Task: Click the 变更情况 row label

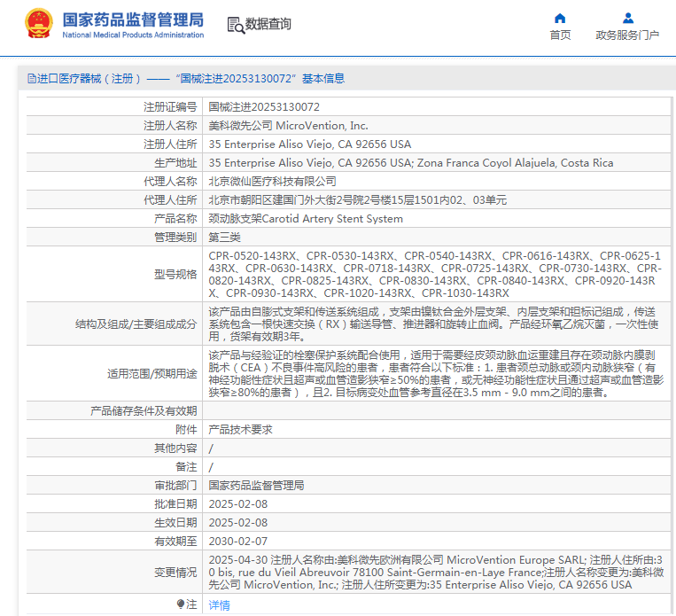Action: coord(174,573)
